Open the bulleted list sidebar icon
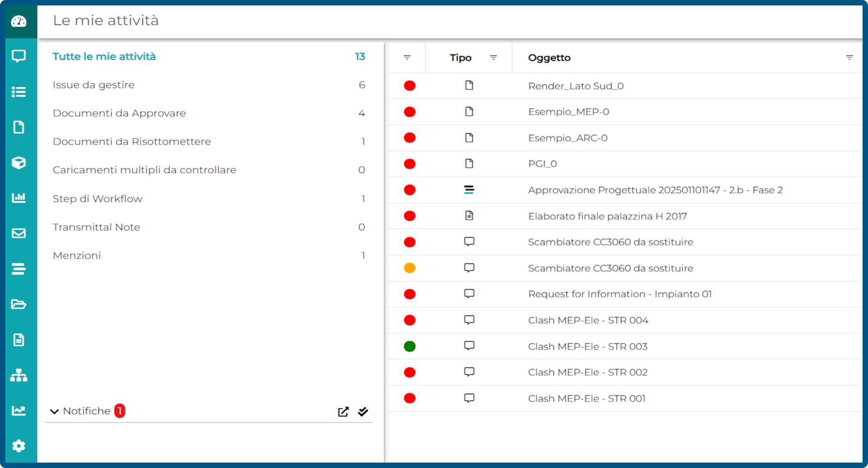868x468 pixels. click(x=19, y=92)
